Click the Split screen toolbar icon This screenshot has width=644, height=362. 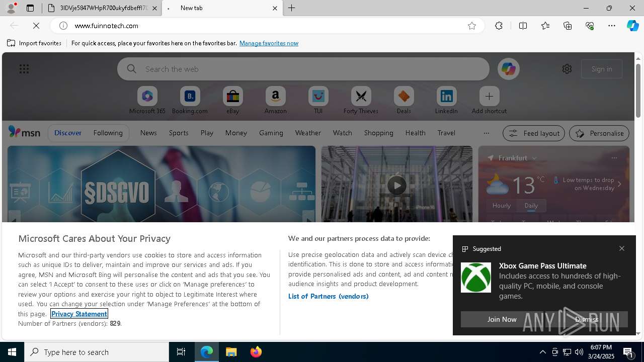pos(523,26)
